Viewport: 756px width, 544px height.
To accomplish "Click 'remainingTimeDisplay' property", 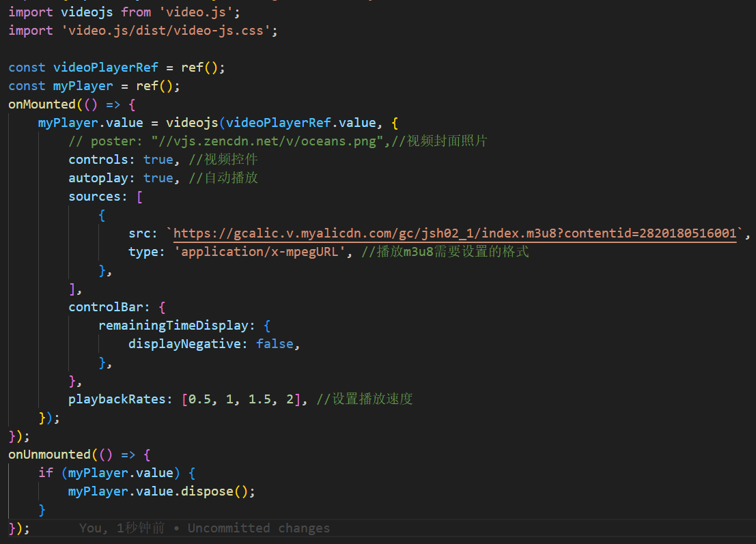I will pyautogui.click(x=173, y=326).
